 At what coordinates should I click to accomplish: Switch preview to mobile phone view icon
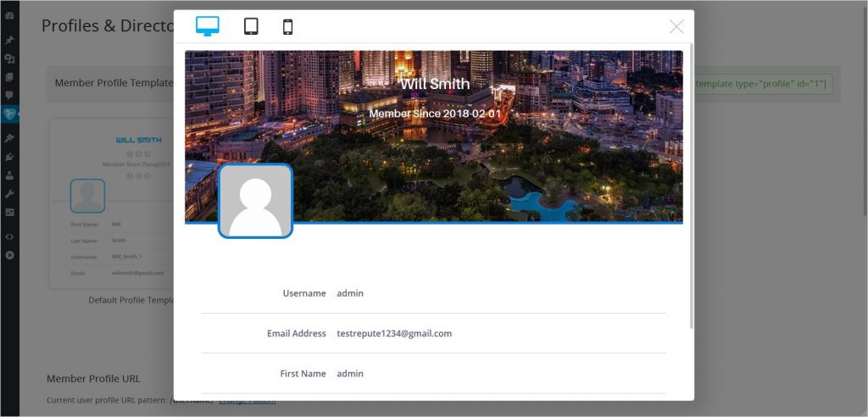pos(288,26)
